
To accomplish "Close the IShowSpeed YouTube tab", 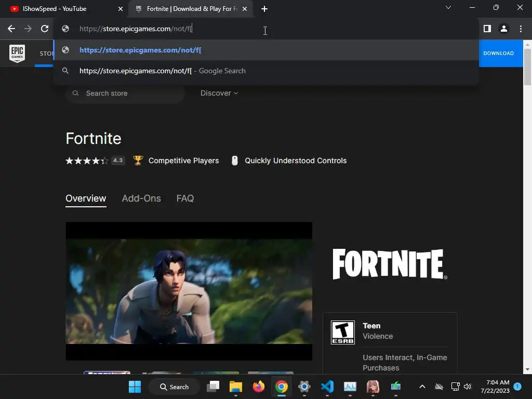I will [121, 9].
